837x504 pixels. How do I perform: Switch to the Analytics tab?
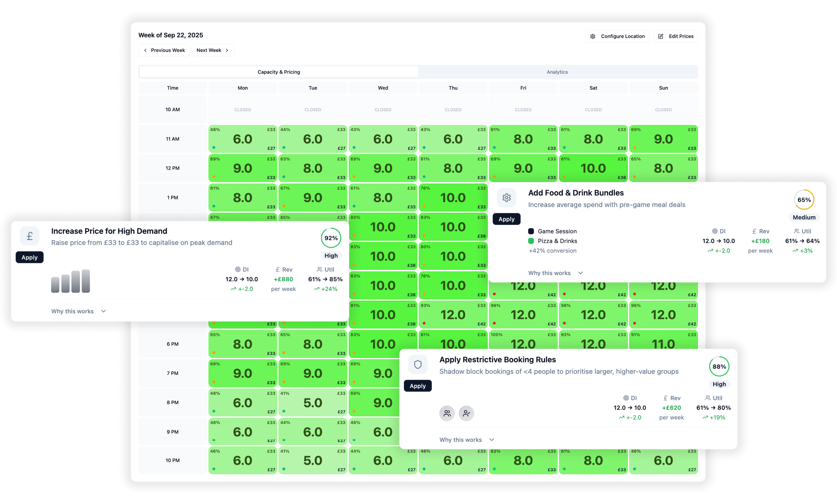tap(557, 72)
